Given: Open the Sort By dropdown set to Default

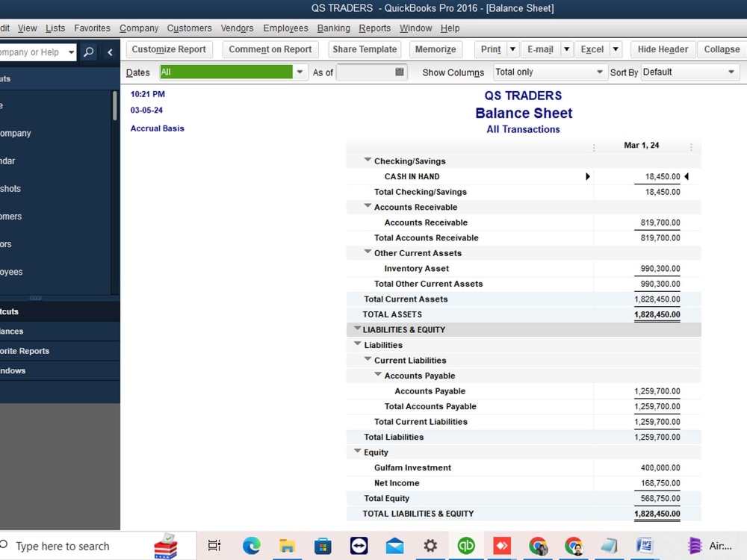Looking at the screenshot, I should [x=730, y=72].
